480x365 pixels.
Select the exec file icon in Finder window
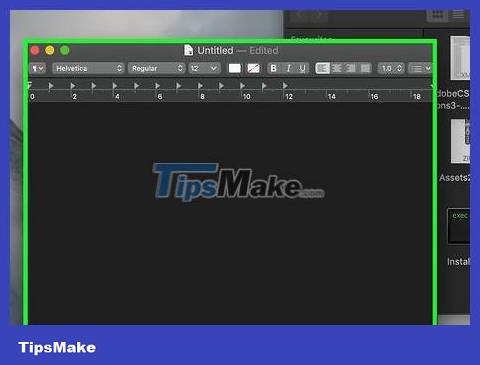point(459,226)
